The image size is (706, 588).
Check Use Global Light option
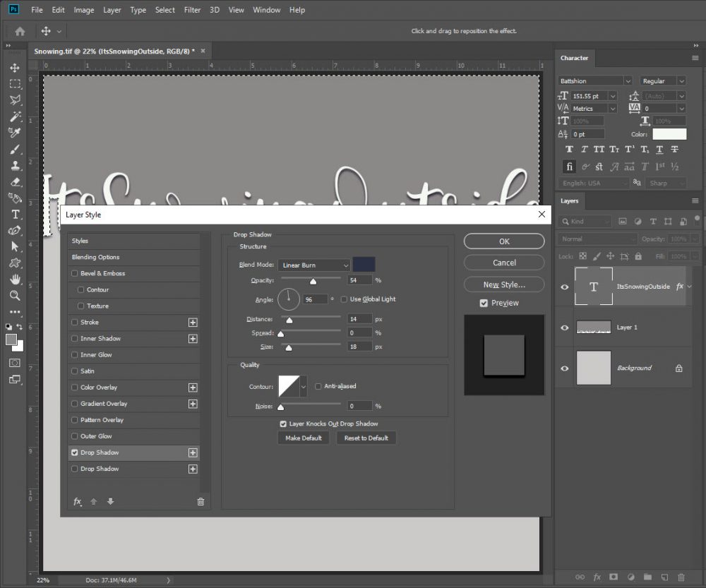345,299
